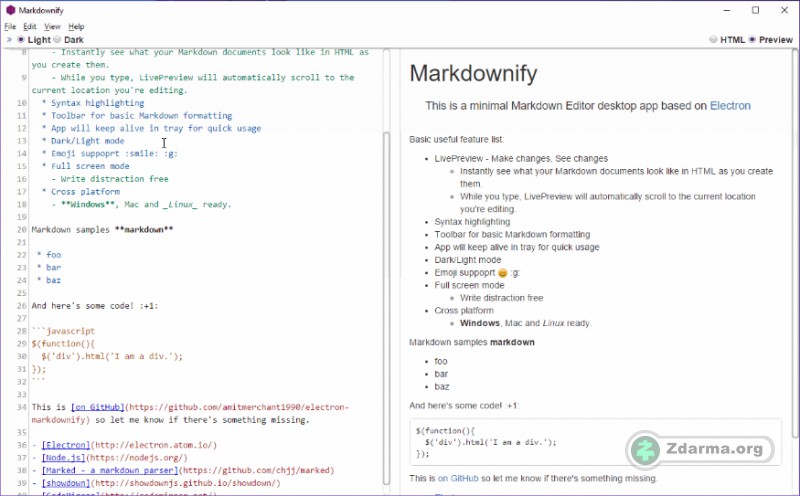
Task: Click '* Dark/Light mode' on editor line 13
Action: [x=83, y=141]
